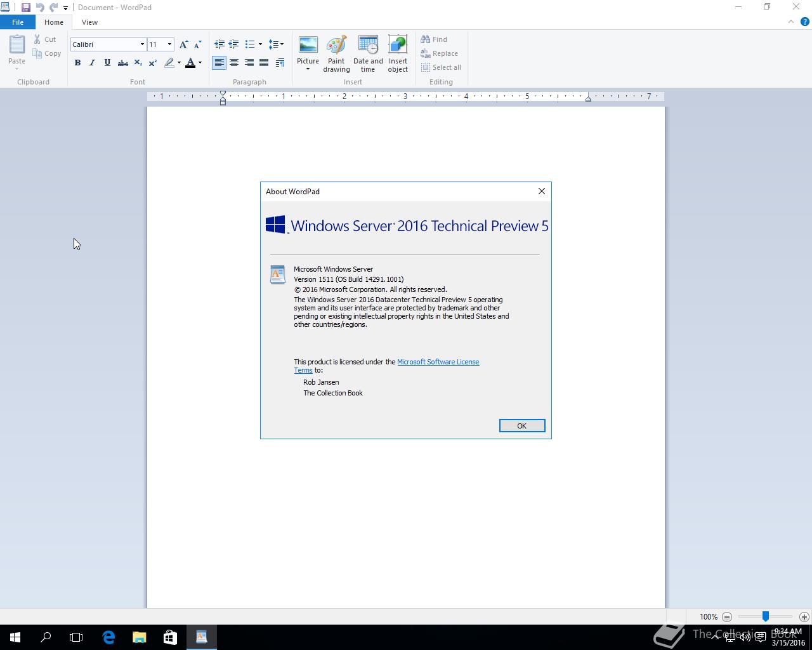Click OK in About WordPad dialog

(522, 426)
